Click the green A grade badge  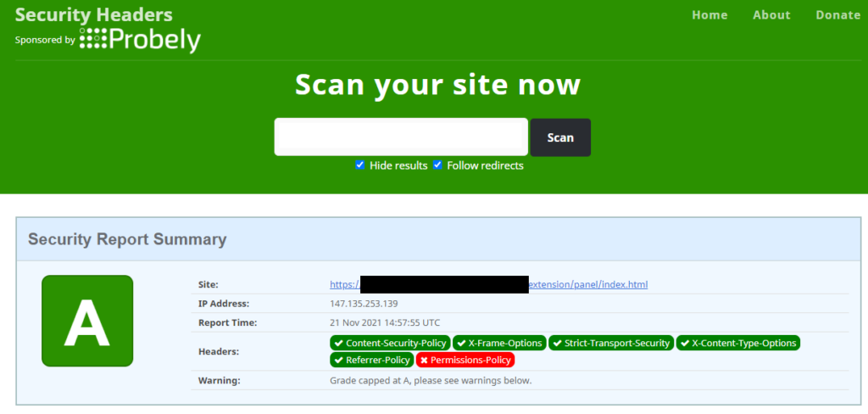coord(87,321)
